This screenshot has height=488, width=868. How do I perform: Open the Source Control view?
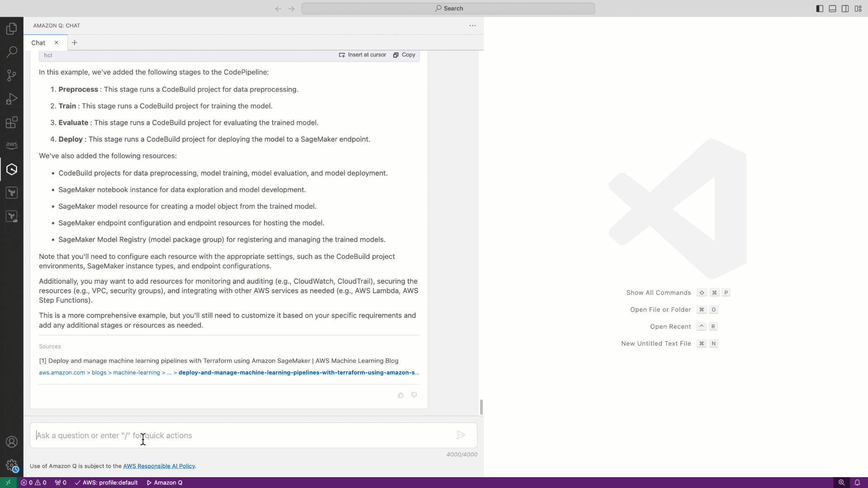click(x=12, y=75)
